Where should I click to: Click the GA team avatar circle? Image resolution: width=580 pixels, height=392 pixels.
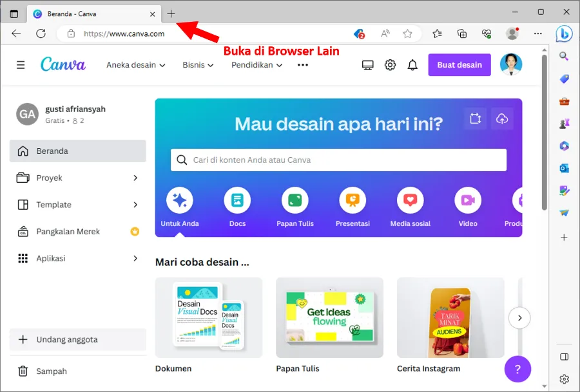click(x=27, y=114)
